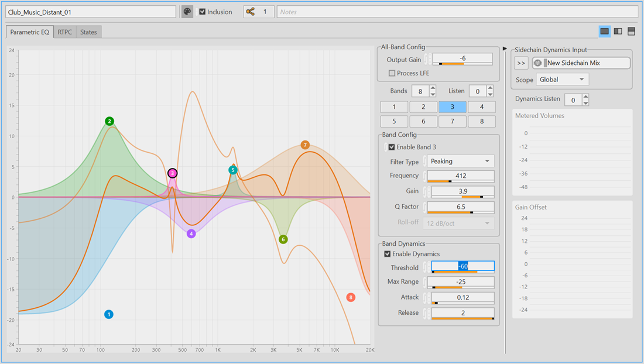
Task: Open the Filter Type dropdown
Action: (461, 161)
